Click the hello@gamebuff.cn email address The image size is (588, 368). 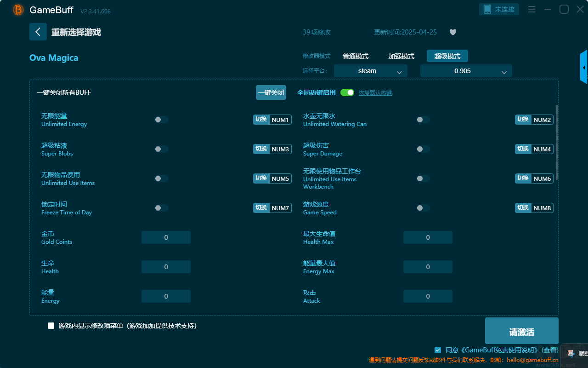tap(532, 360)
